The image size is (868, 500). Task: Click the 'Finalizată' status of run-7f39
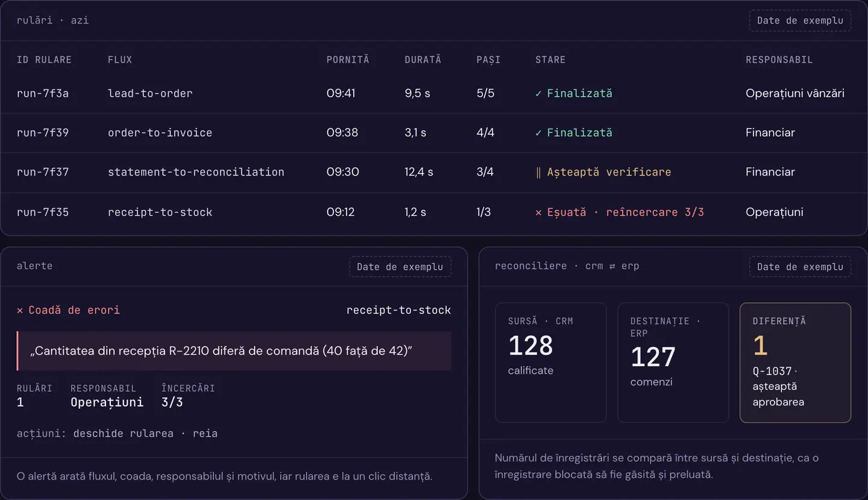click(574, 133)
